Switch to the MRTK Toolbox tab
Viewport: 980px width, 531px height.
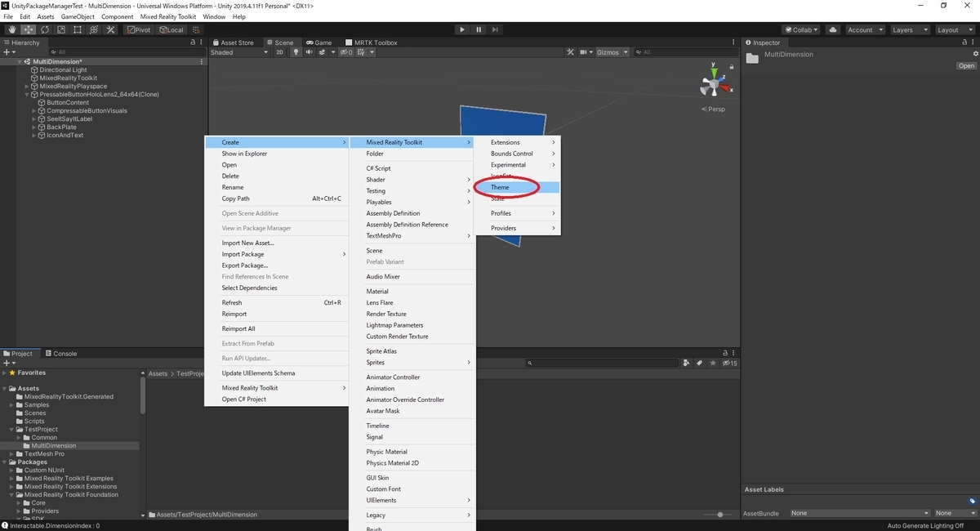coord(371,42)
